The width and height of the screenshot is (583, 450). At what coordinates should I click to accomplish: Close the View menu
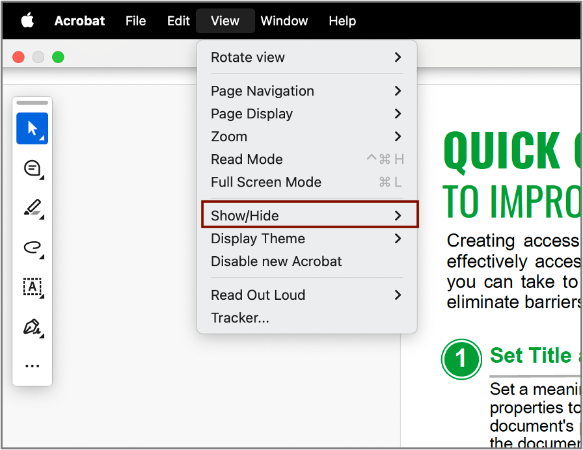(x=225, y=21)
